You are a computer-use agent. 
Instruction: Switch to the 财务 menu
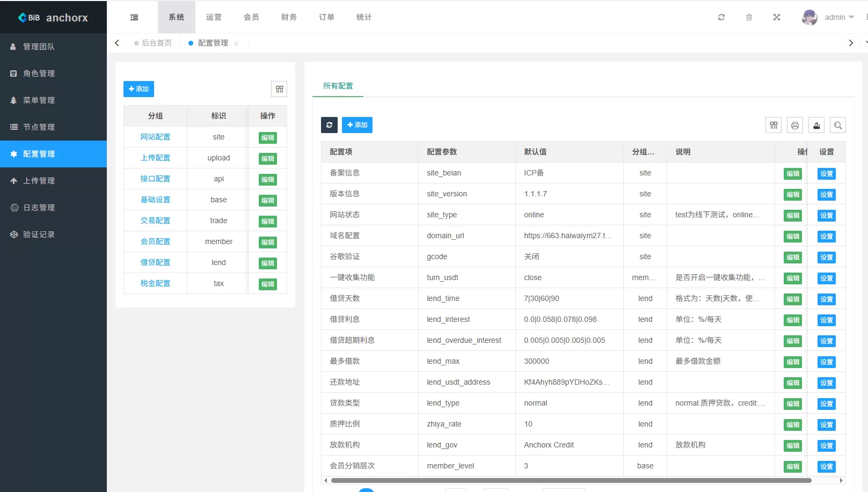pyautogui.click(x=289, y=17)
